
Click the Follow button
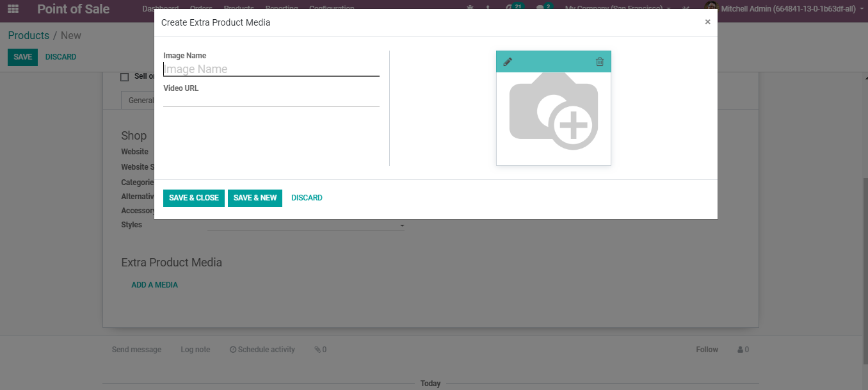(x=707, y=350)
